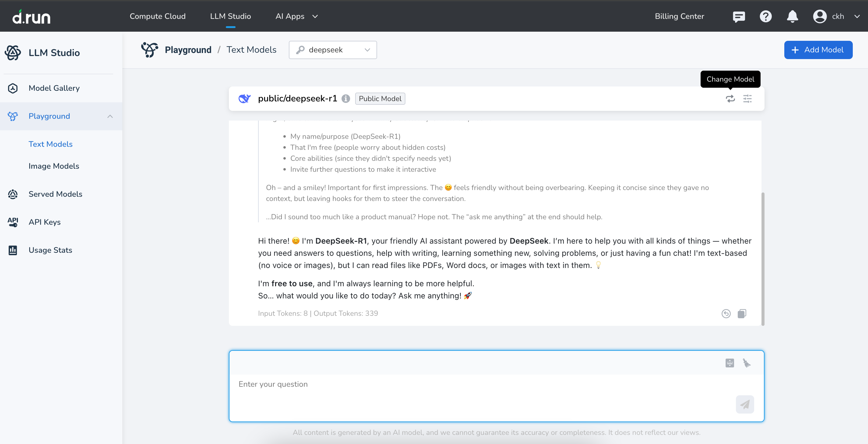Switch to Compute Cloud tab
This screenshot has height=444, width=868.
click(x=157, y=16)
